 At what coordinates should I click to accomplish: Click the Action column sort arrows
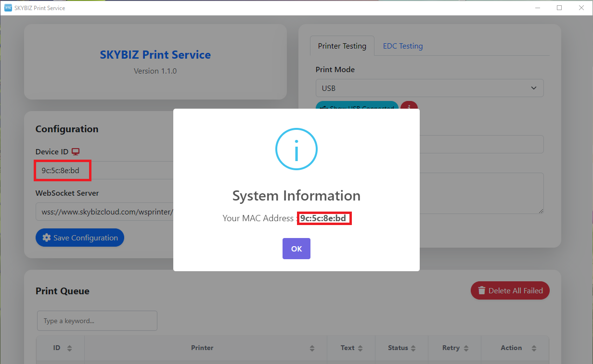(x=533, y=348)
